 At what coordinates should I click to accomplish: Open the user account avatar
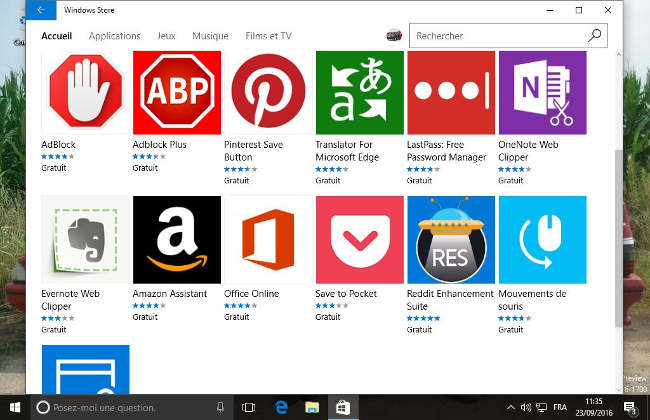tap(394, 36)
